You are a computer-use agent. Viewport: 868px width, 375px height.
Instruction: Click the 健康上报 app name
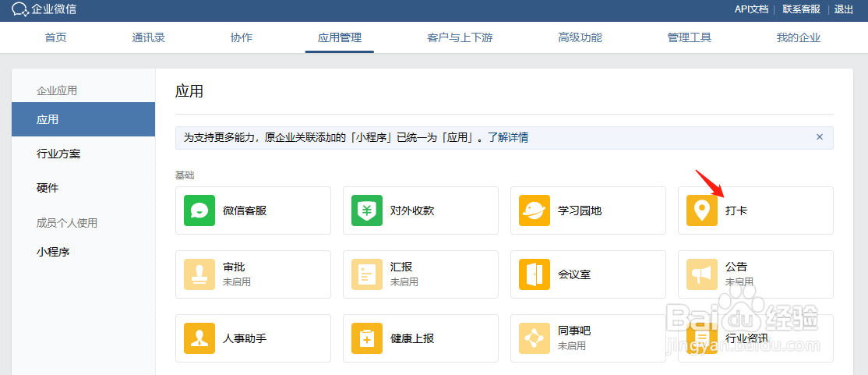tap(412, 338)
